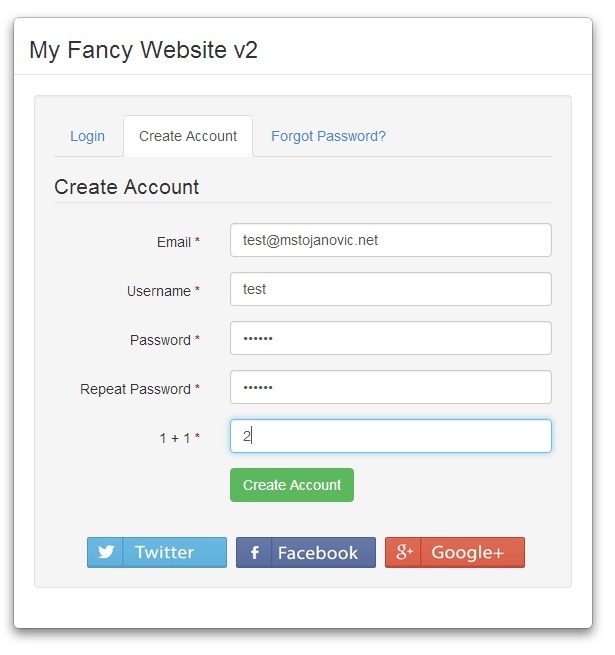The width and height of the screenshot is (615, 655).
Task: Select the Create Account tab
Action: tap(188, 136)
